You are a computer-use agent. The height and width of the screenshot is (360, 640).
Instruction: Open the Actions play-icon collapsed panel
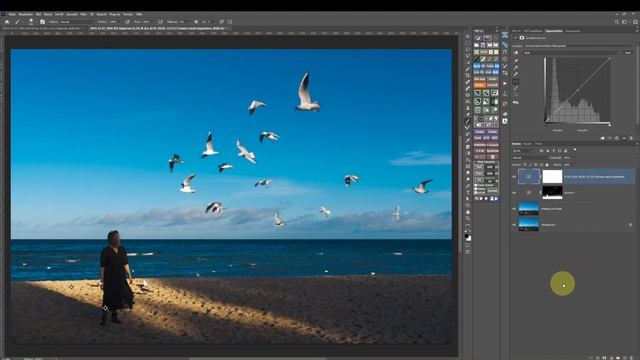(x=505, y=83)
